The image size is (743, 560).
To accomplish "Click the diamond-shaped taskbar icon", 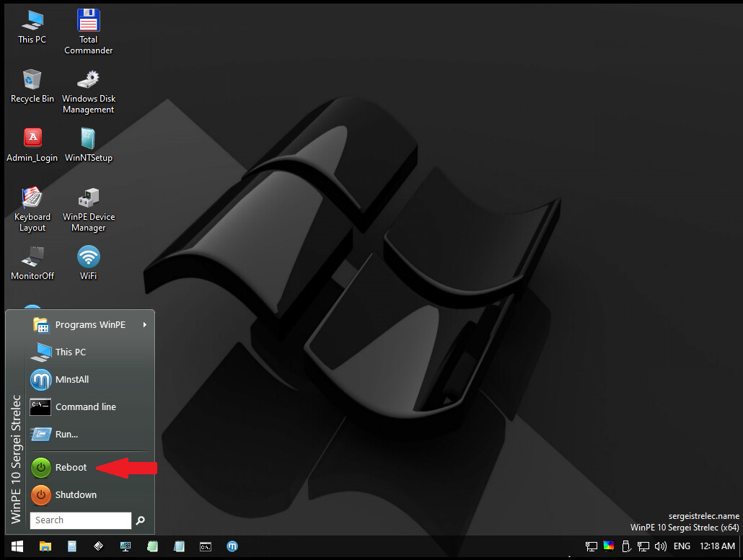I will pyautogui.click(x=98, y=546).
